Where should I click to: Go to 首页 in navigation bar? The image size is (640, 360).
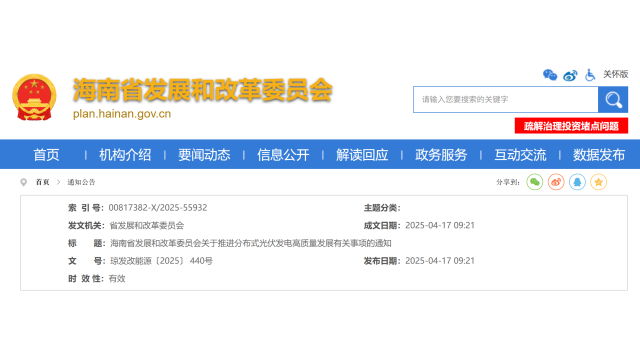pyautogui.click(x=46, y=155)
